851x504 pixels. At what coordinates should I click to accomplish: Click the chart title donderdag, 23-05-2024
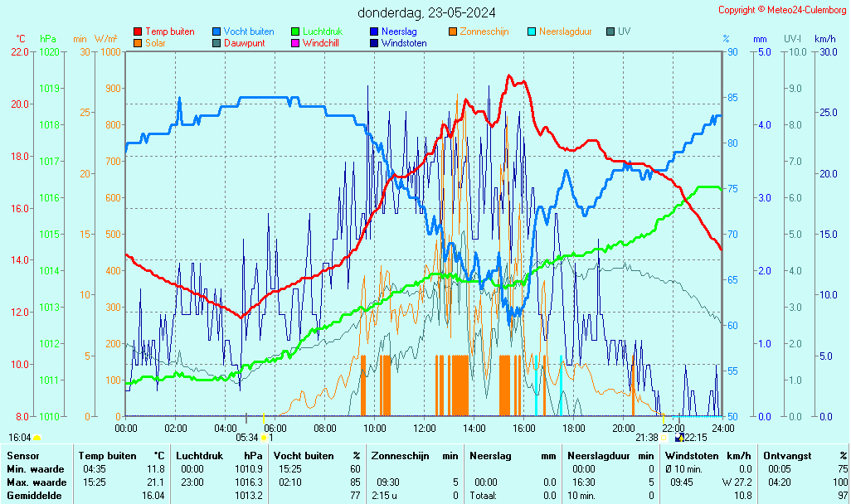pos(426,12)
